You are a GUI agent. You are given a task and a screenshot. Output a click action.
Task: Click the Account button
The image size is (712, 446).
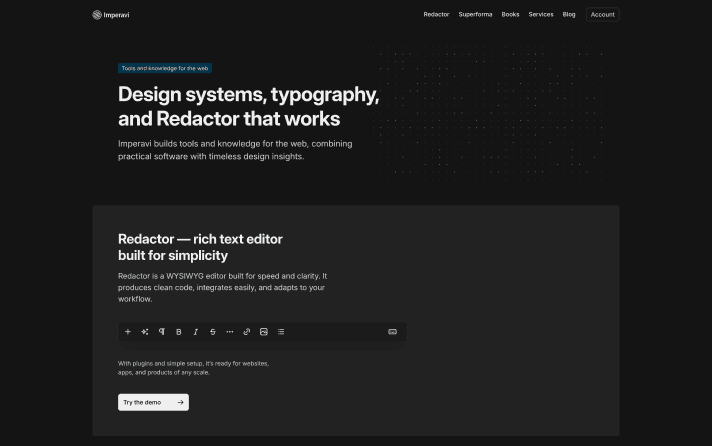tap(603, 15)
